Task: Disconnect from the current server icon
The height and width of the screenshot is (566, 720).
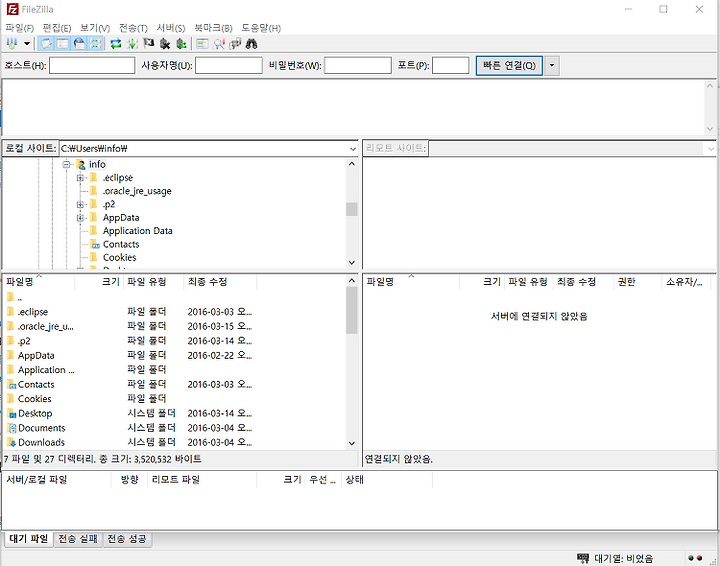Action: point(165,44)
